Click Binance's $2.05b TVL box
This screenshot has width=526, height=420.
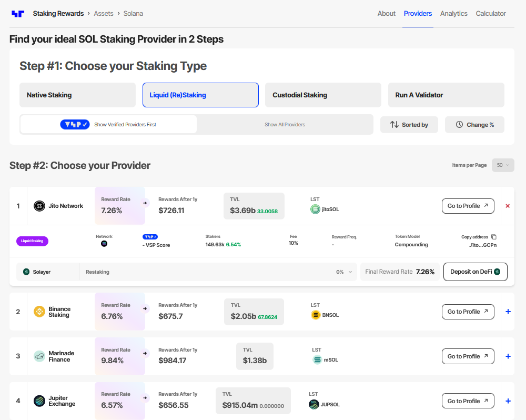click(x=254, y=312)
